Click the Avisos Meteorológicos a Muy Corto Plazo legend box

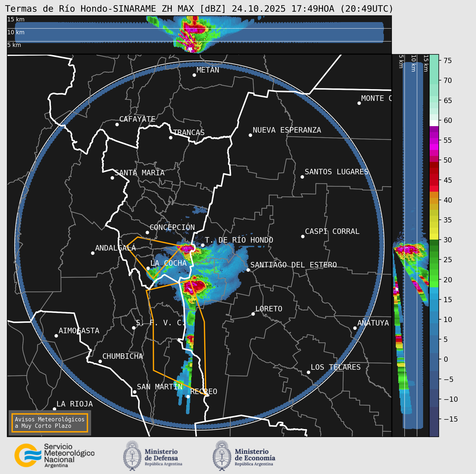(50, 423)
